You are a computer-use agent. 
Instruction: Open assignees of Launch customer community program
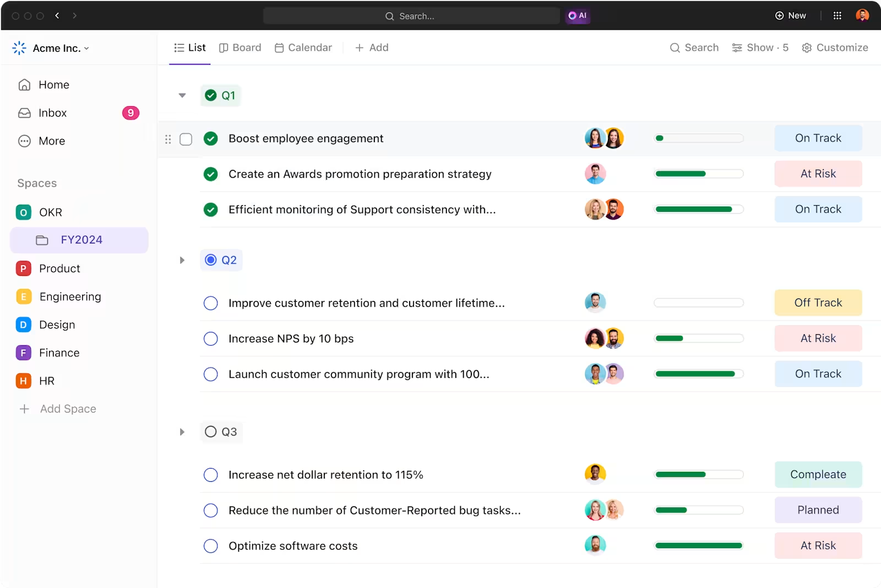point(604,374)
